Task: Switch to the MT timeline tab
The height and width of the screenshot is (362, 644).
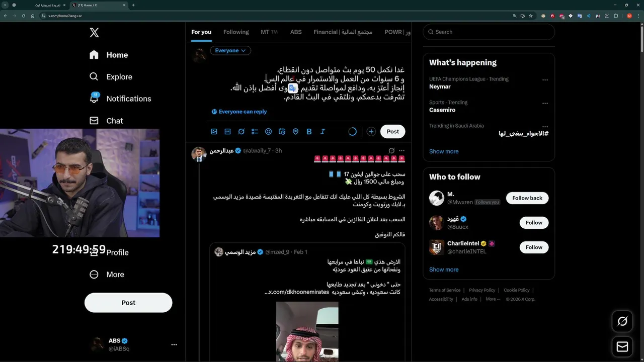Action: (x=269, y=32)
